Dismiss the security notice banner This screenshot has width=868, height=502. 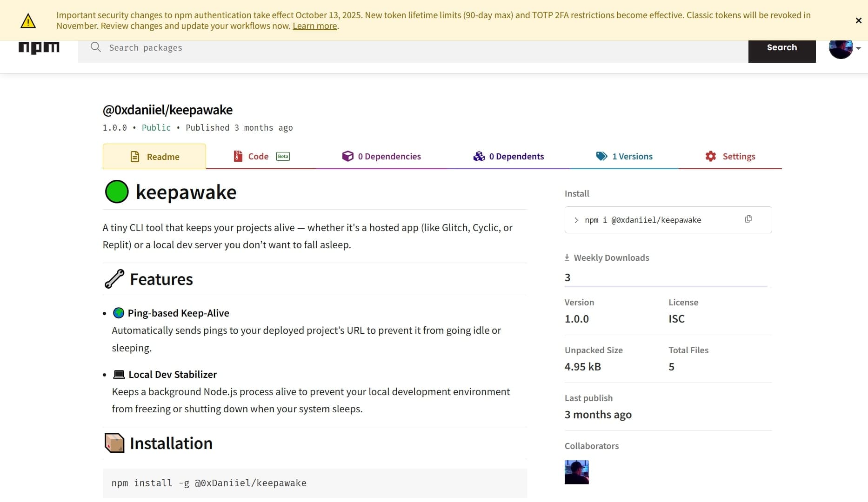pos(858,20)
